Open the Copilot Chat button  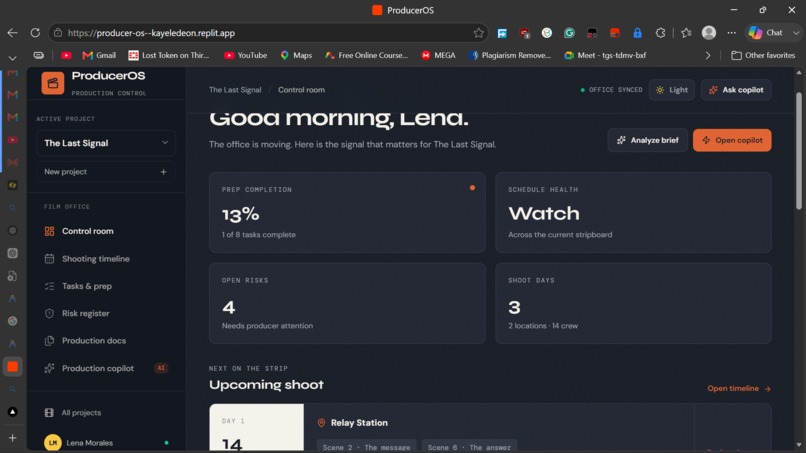[x=765, y=33]
